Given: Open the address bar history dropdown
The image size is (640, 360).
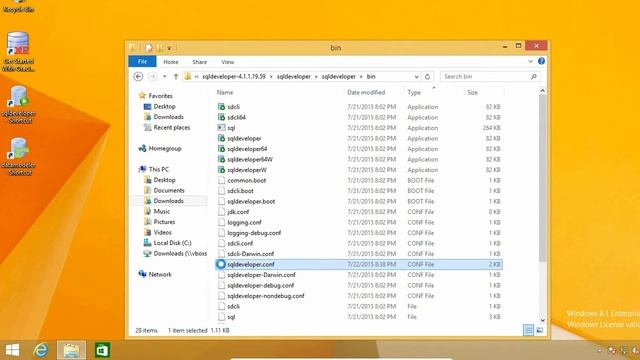Looking at the screenshot, I should click(416, 77).
